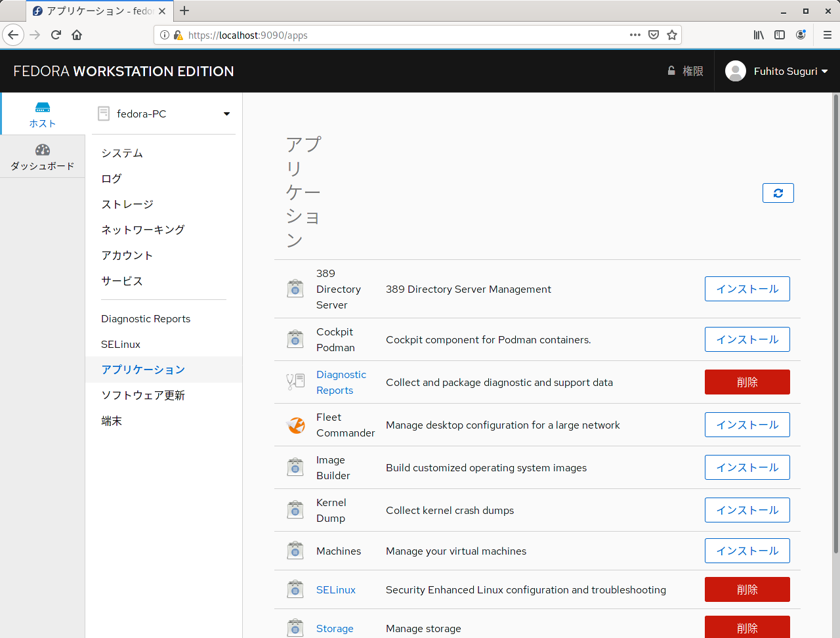Click the refresh applications list button
The height and width of the screenshot is (638, 840).
tap(778, 193)
